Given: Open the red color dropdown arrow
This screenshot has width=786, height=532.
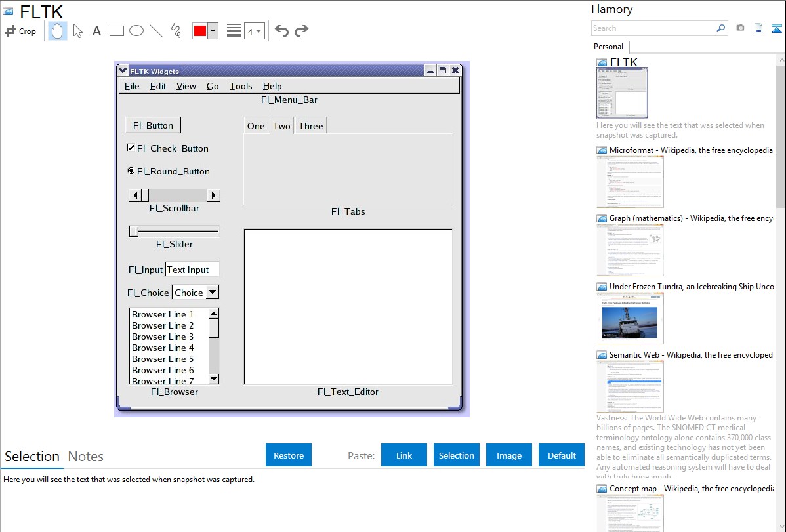Looking at the screenshot, I should click(213, 31).
